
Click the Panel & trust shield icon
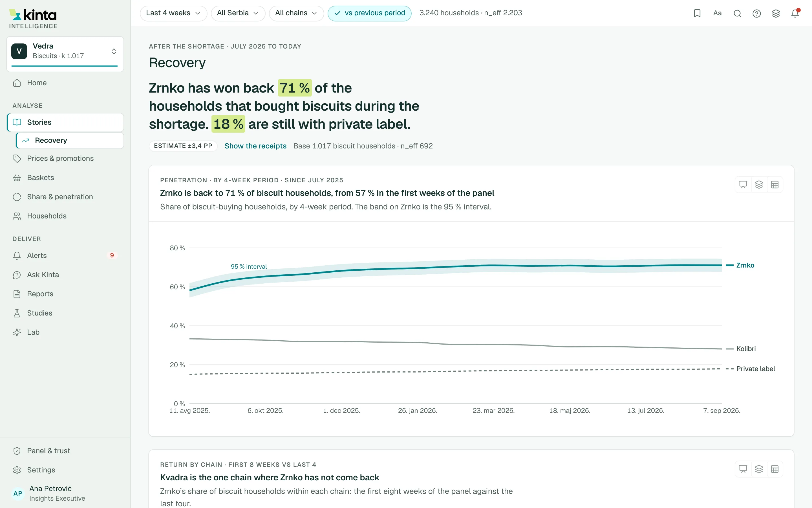(x=17, y=451)
